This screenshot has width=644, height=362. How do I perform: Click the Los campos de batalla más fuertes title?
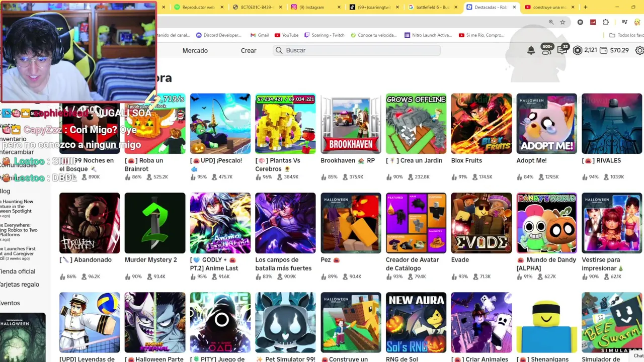pos(283,264)
